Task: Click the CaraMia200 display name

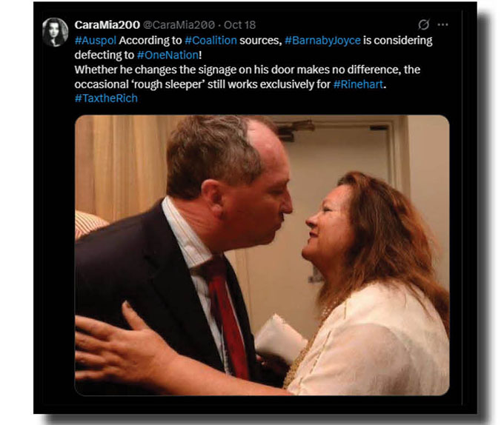Action: [x=107, y=24]
